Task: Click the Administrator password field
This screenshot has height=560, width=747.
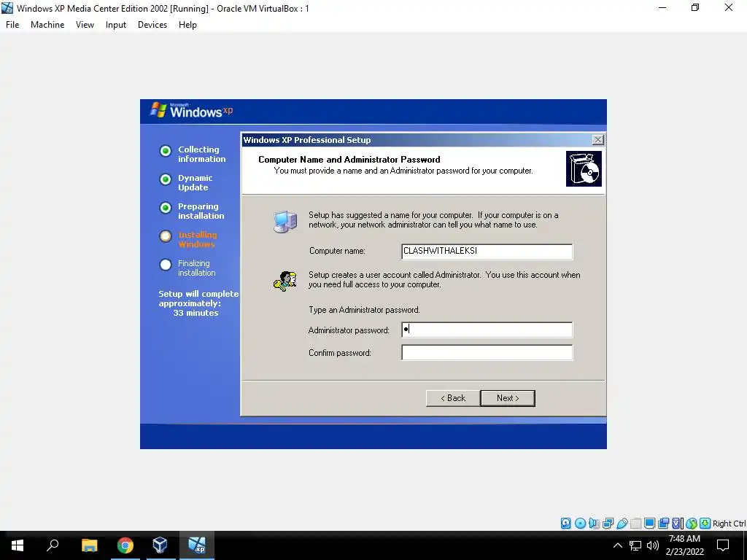Action: [487, 330]
